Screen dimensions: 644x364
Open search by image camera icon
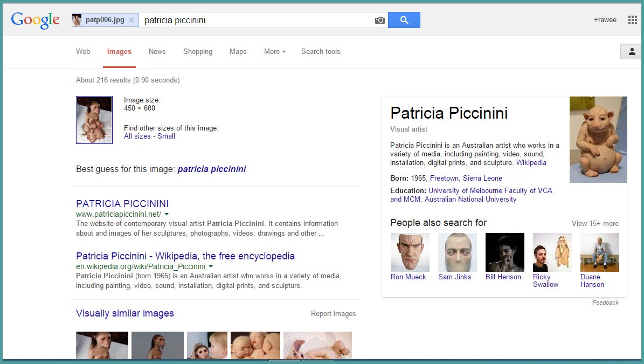pyautogui.click(x=380, y=20)
